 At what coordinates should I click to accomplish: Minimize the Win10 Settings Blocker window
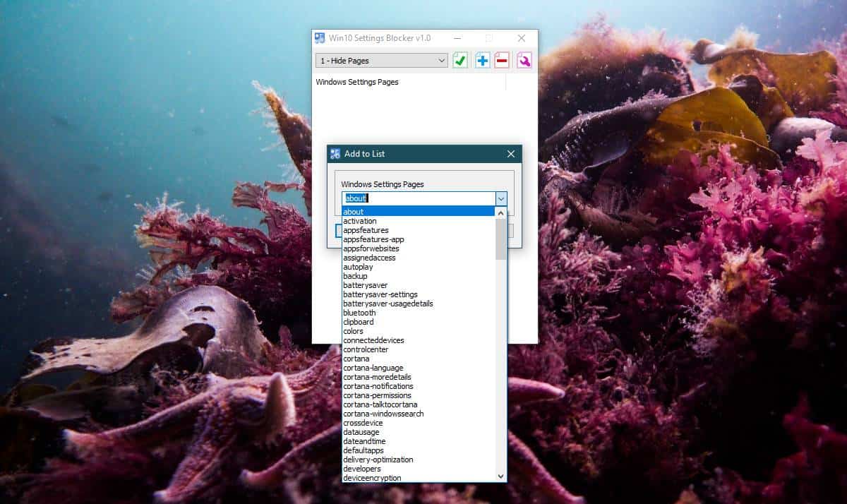coord(457,38)
